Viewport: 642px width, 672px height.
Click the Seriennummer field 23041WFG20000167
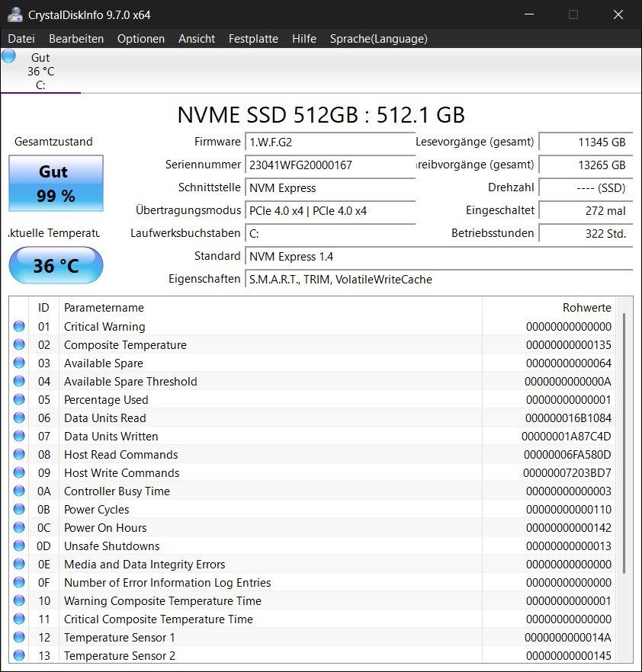[x=330, y=165]
